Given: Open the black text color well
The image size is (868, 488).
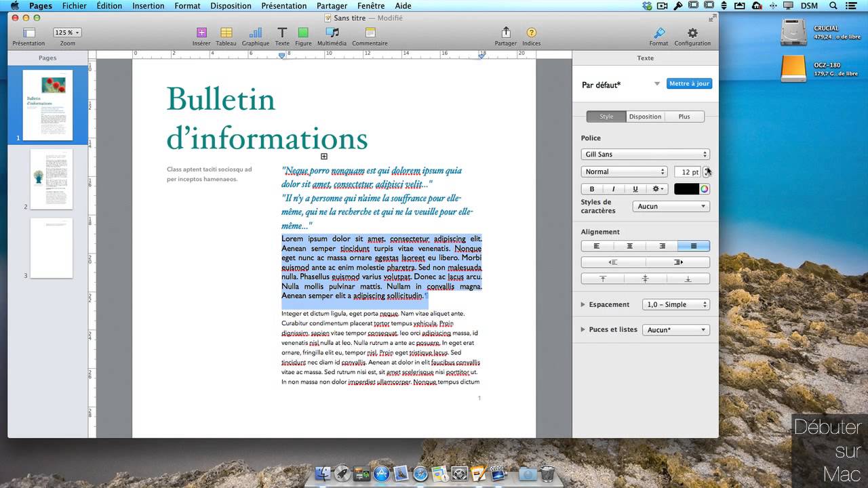Looking at the screenshot, I should pos(686,189).
